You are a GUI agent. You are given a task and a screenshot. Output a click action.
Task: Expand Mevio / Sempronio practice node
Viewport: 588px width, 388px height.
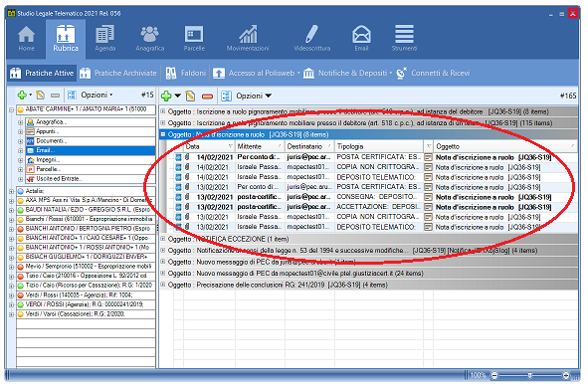tap(11, 267)
